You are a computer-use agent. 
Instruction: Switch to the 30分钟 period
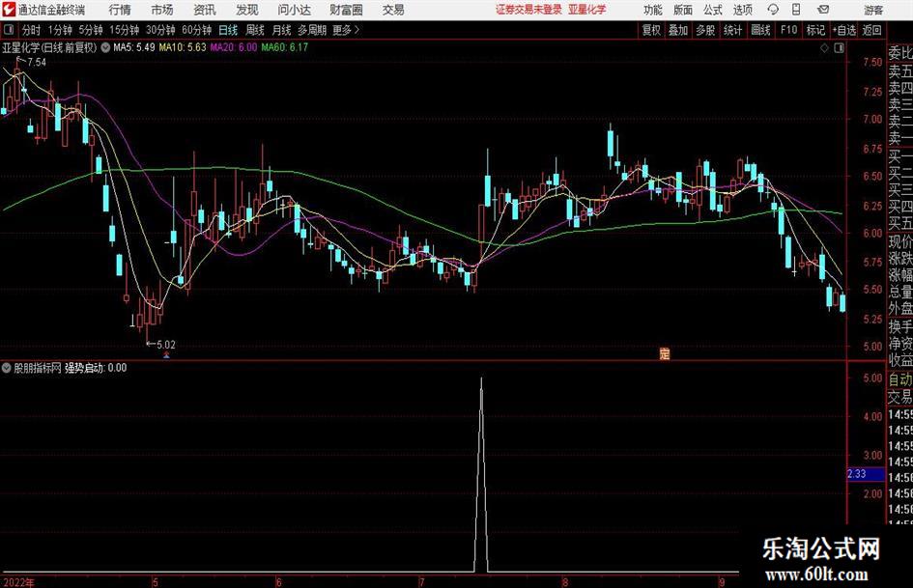[160, 30]
